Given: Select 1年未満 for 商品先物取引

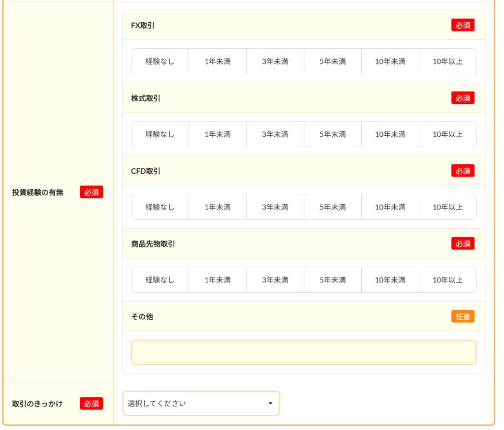Looking at the screenshot, I should tap(218, 280).
